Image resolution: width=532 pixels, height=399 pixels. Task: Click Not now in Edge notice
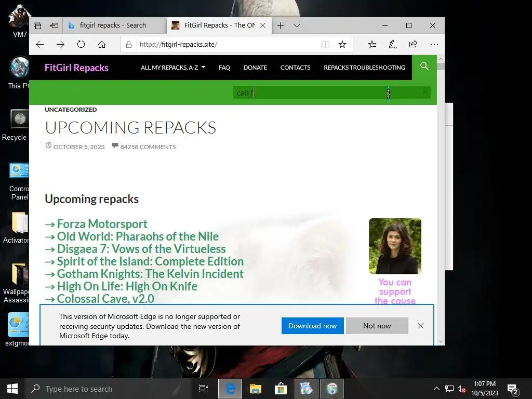coord(377,326)
